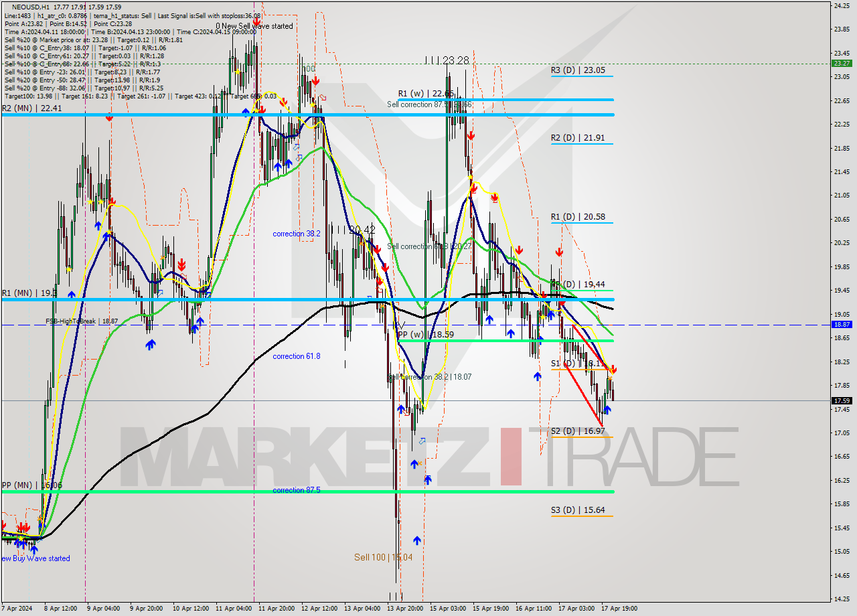
Task: Click the blue 'correction 87.5' label
Action: [x=297, y=490]
